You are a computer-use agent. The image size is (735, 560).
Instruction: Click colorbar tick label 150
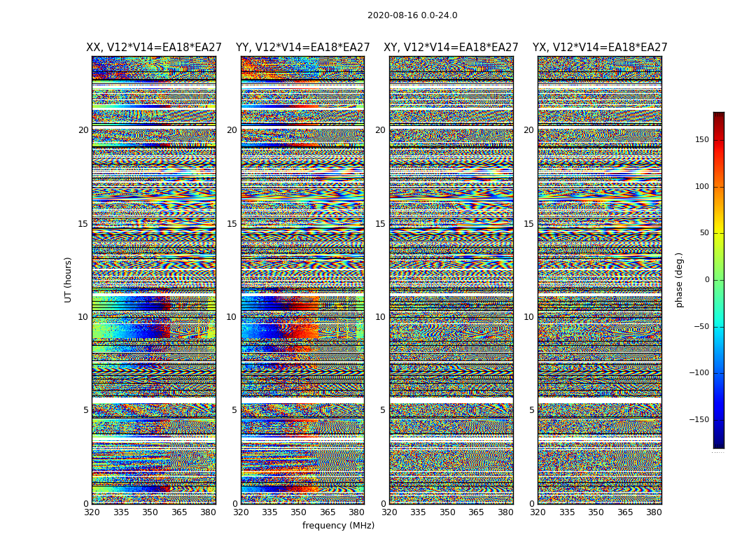click(x=702, y=139)
